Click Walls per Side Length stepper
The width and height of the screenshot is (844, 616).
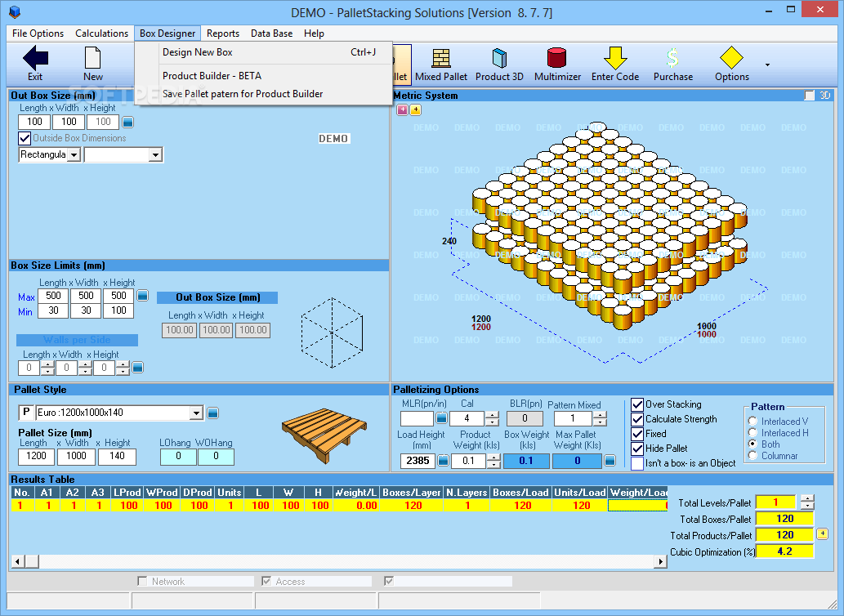[x=47, y=368]
